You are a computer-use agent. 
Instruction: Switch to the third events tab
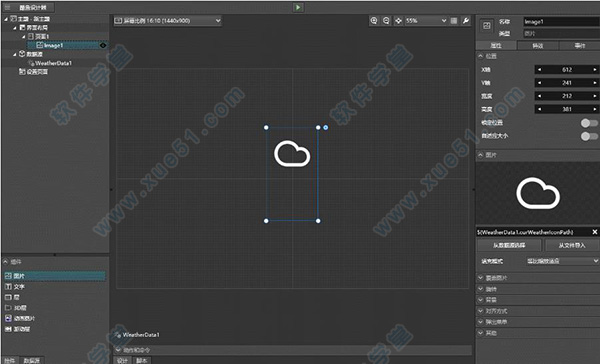[579, 46]
